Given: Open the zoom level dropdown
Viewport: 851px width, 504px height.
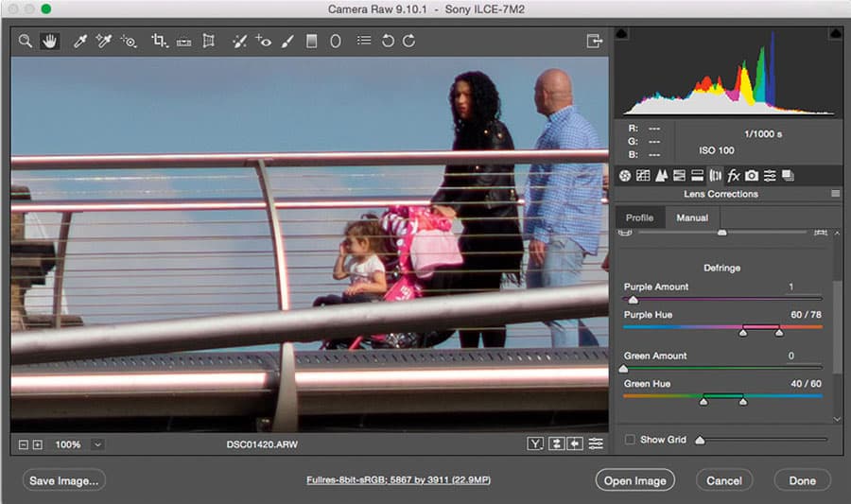Looking at the screenshot, I should [97, 444].
